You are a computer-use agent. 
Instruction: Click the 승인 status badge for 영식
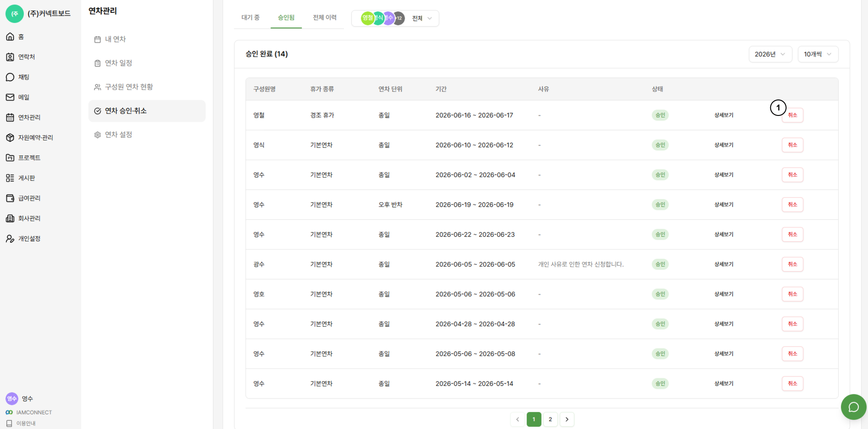click(x=660, y=145)
